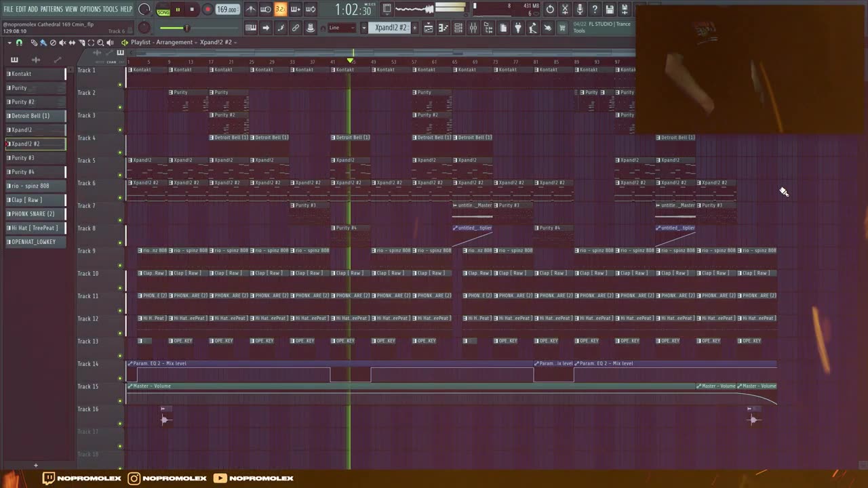Open the EDIT menu
Image resolution: width=868 pixels, height=488 pixels.
click(21, 9)
